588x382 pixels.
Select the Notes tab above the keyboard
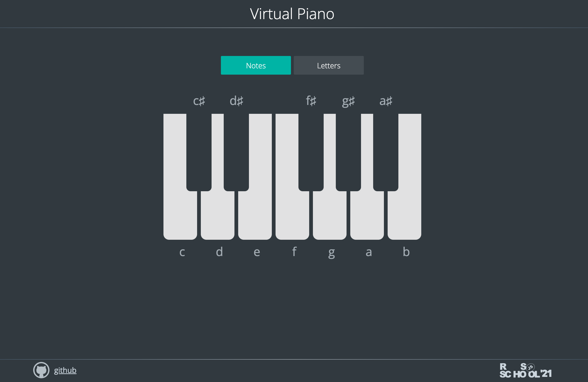pyautogui.click(x=256, y=65)
